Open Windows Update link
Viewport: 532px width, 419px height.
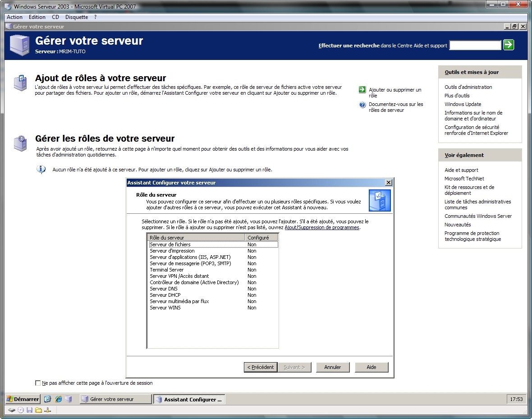[463, 104]
